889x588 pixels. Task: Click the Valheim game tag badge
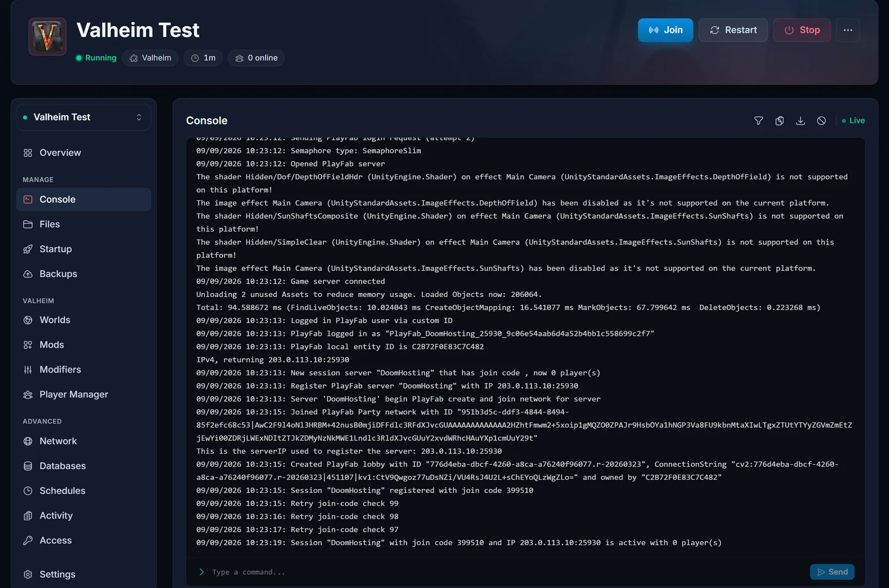tap(151, 58)
